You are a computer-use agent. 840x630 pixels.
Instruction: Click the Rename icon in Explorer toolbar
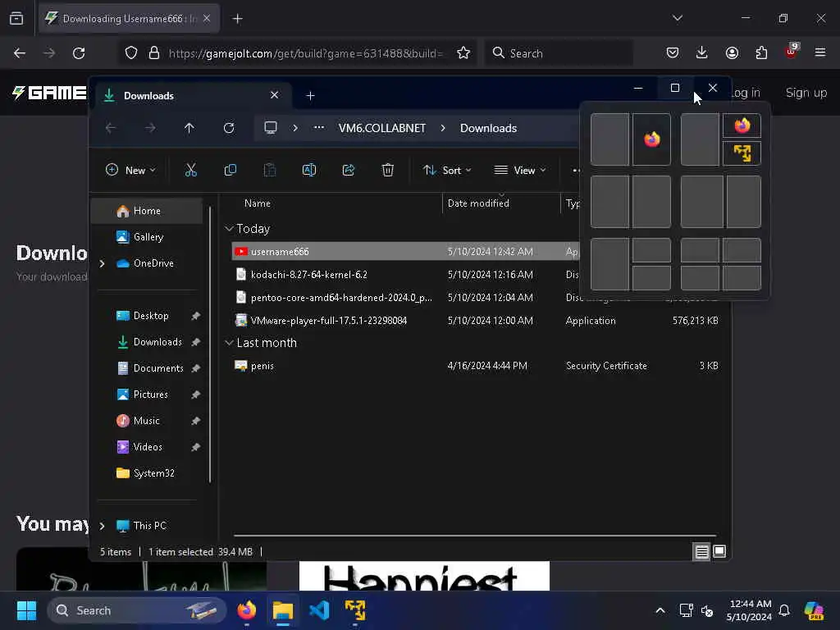pyautogui.click(x=309, y=171)
